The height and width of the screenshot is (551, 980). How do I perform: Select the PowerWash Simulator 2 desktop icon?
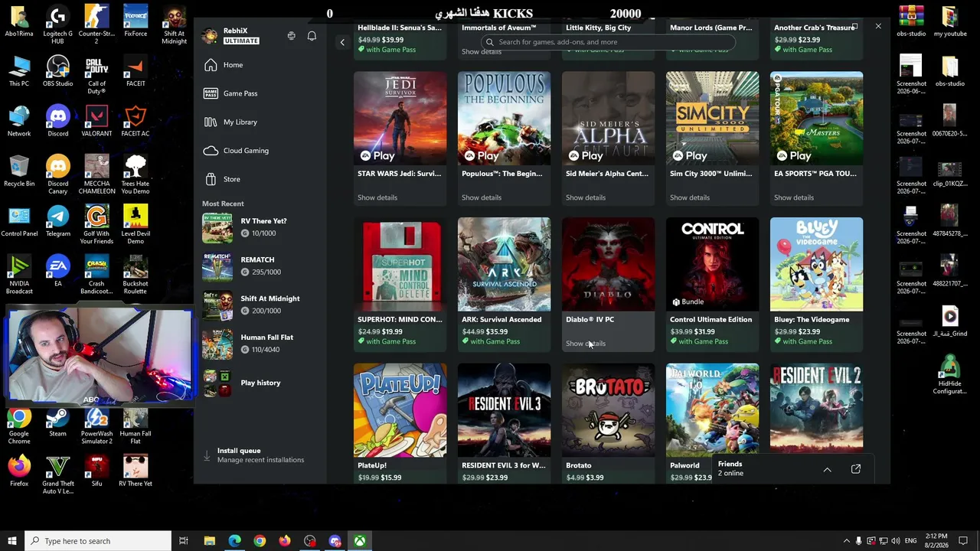(96, 426)
